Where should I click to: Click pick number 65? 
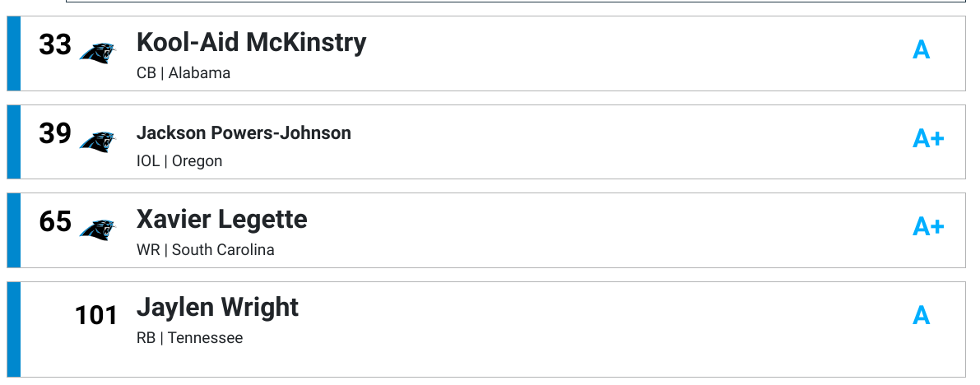click(x=55, y=222)
